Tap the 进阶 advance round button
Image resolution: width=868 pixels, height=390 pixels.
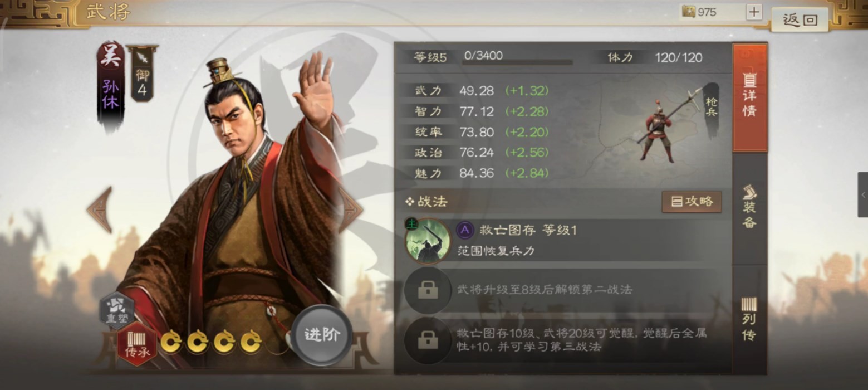tap(322, 335)
